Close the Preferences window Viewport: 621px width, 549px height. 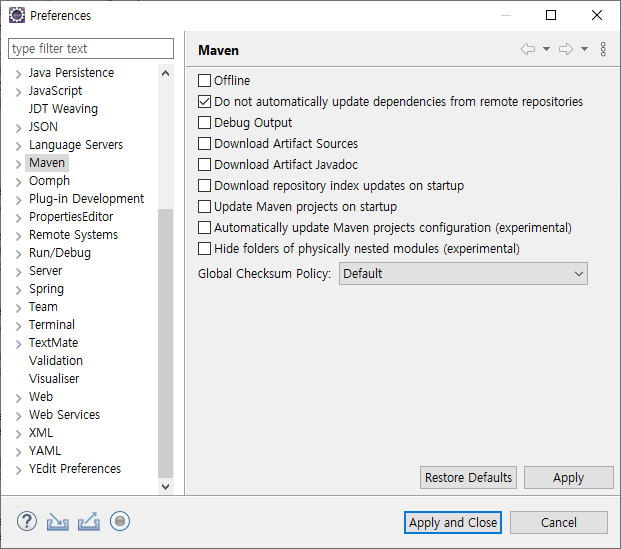[597, 15]
